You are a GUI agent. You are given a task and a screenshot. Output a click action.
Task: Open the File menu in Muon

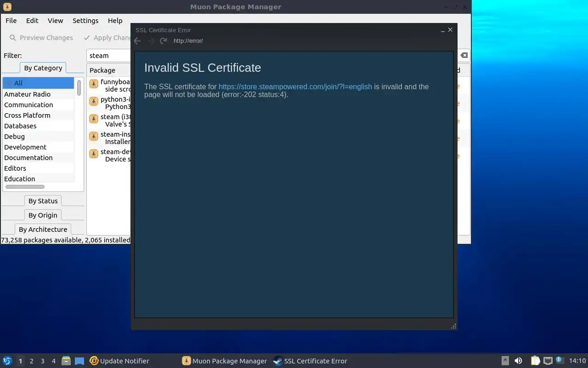pos(11,21)
